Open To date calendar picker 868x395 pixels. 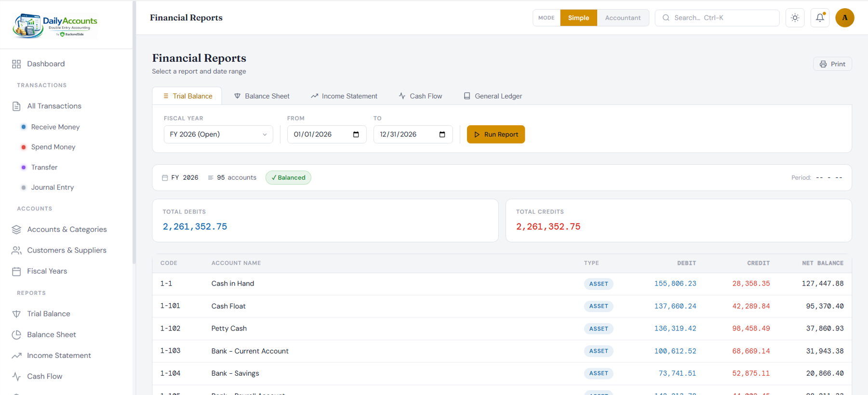point(442,134)
